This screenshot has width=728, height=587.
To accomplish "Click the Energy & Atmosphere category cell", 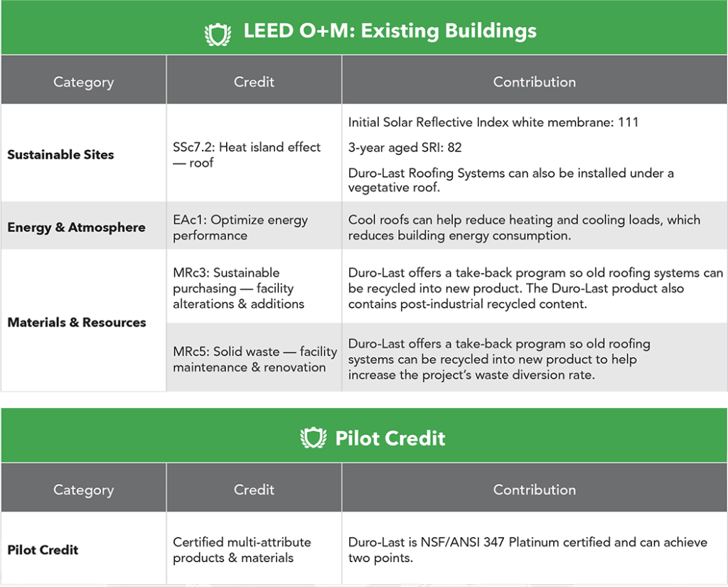I will click(76, 227).
